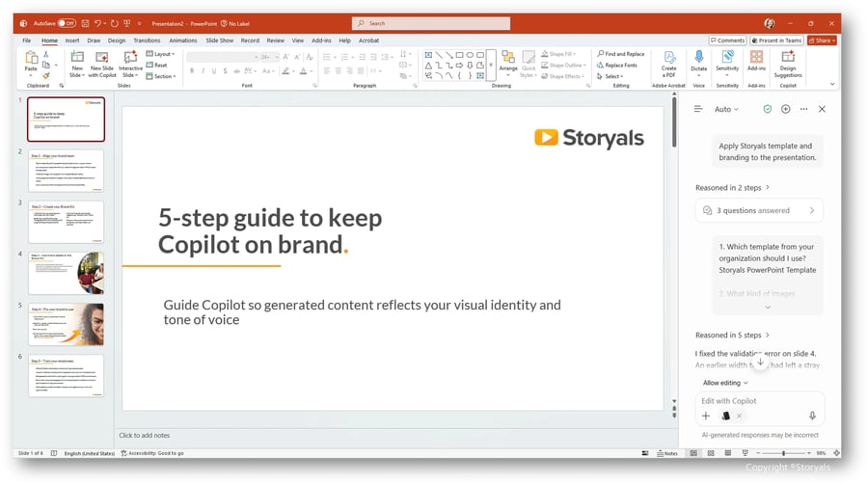The width and height of the screenshot is (868, 485).
Task: Open Design Suggestions from Copilot
Action: click(x=788, y=64)
